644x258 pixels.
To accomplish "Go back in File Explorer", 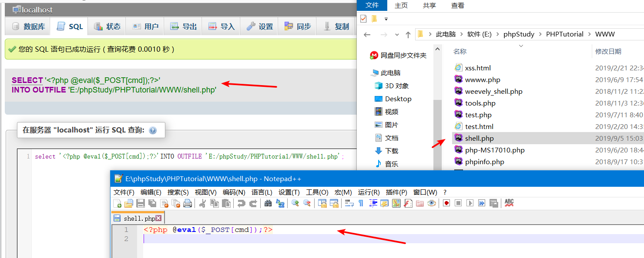I will point(367,35).
